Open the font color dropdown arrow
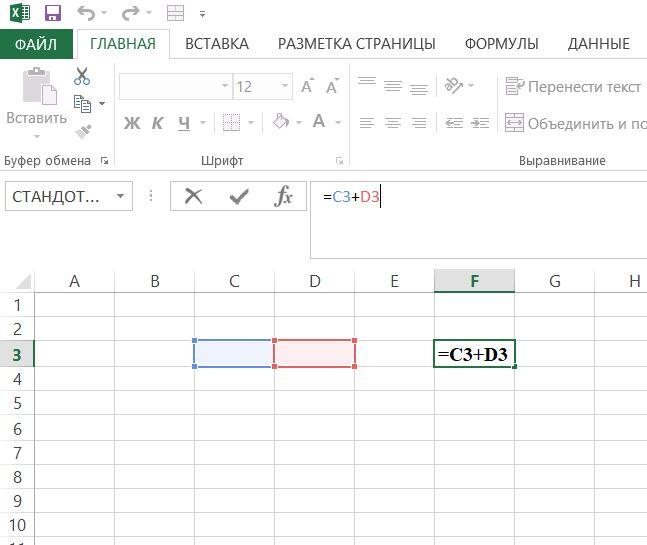 [x=338, y=123]
